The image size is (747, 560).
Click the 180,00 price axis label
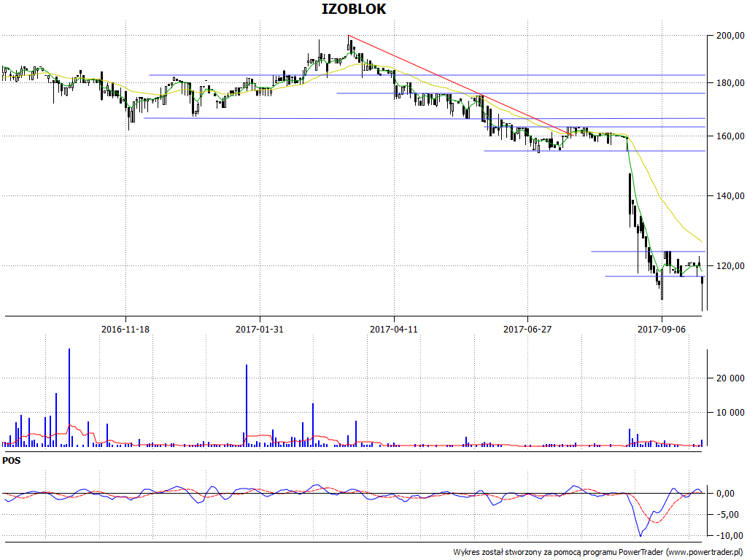click(729, 83)
